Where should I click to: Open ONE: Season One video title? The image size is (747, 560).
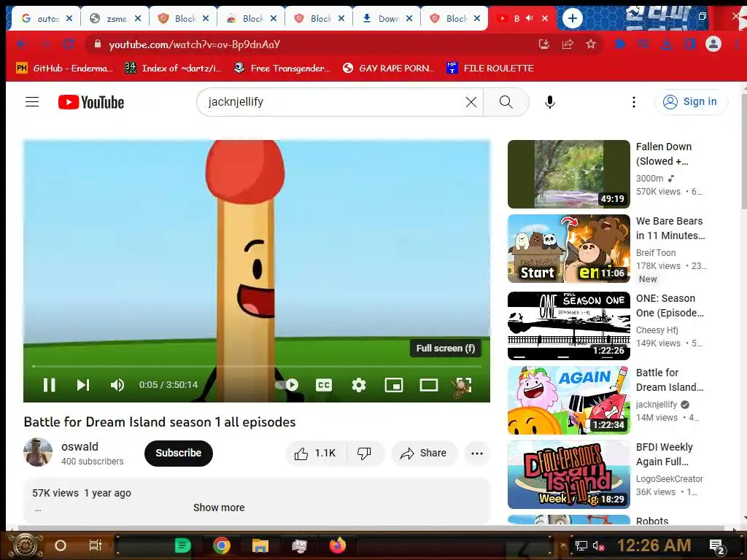[x=670, y=306]
